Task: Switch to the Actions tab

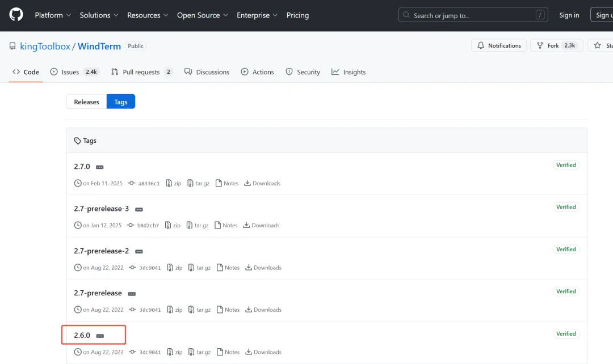Action: (x=257, y=72)
